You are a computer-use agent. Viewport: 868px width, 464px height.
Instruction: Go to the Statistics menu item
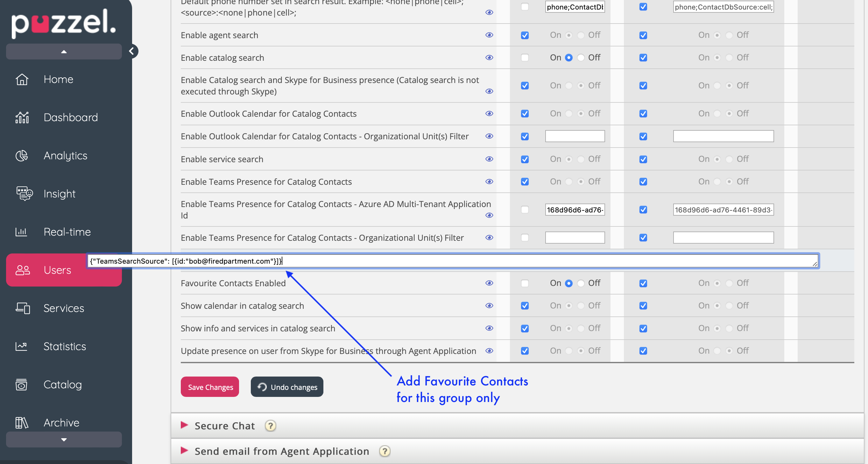(x=65, y=346)
